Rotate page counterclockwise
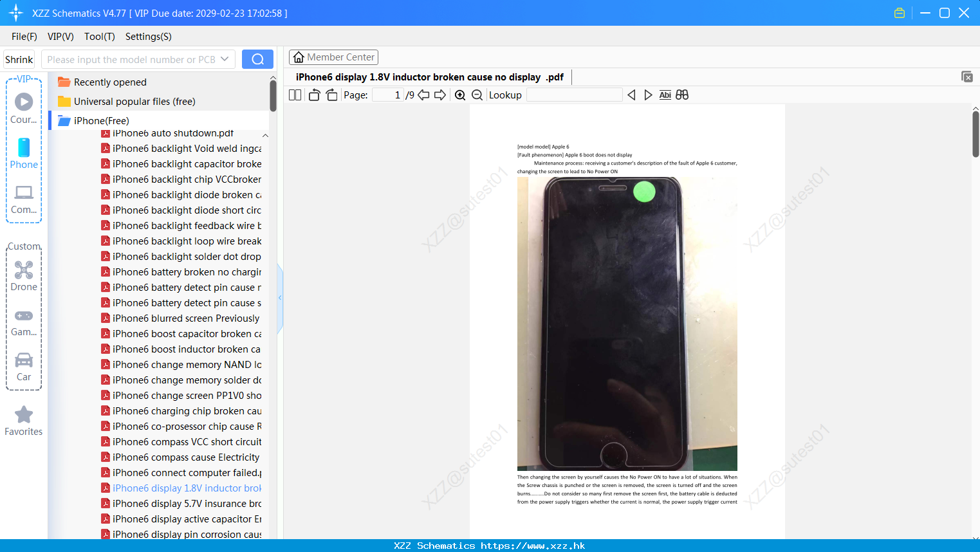The width and height of the screenshot is (980, 552). (x=314, y=95)
